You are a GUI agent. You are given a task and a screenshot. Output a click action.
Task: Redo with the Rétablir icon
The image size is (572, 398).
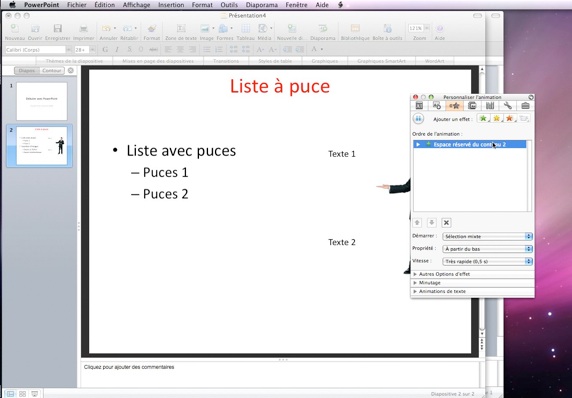click(x=127, y=29)
